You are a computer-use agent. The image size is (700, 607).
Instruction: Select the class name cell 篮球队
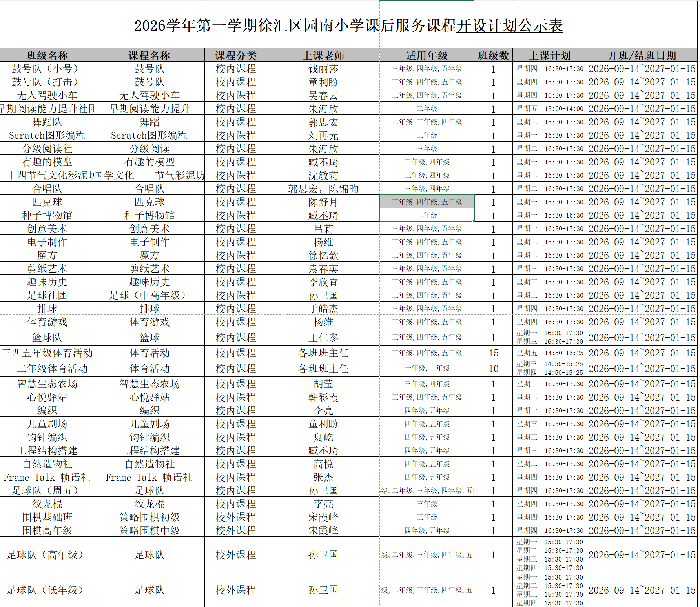coord(47,337)
